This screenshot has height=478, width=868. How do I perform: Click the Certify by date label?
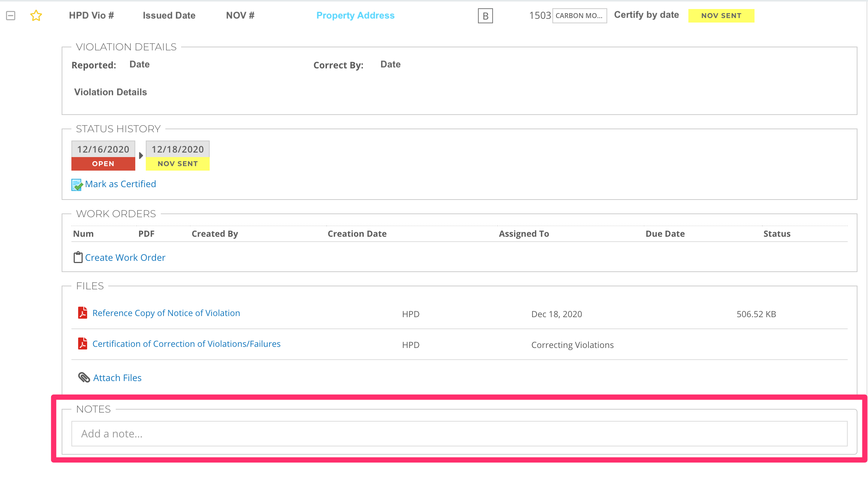[x=646, y=15]
